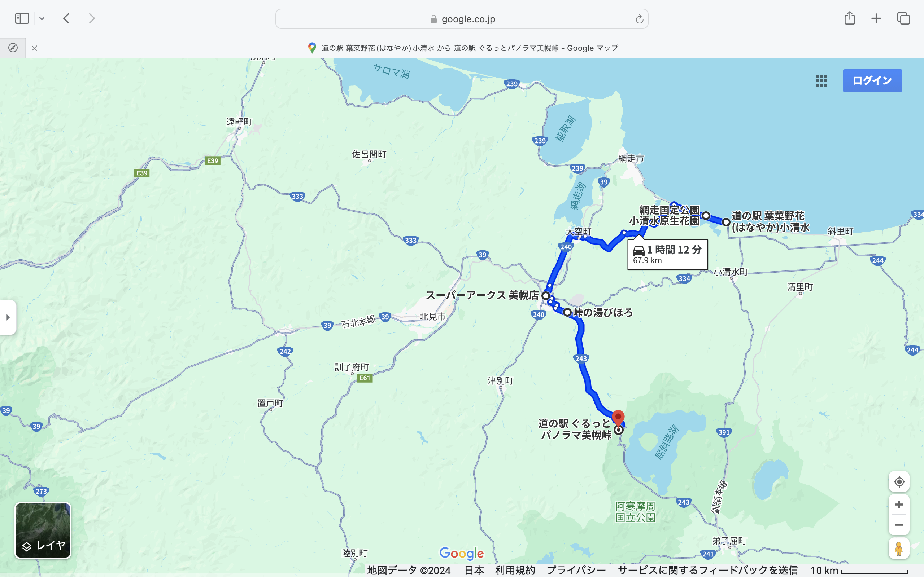Image resolution: width=924 pixels, height=577 pixels.
Task: Zoom in with the plus button
Action: (899, 505)
